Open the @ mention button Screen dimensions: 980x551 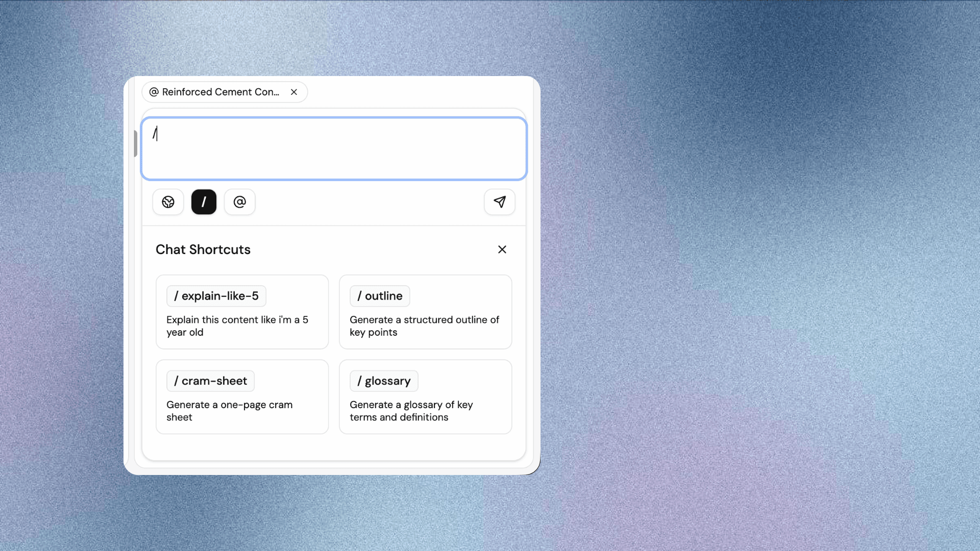(240, 202)
